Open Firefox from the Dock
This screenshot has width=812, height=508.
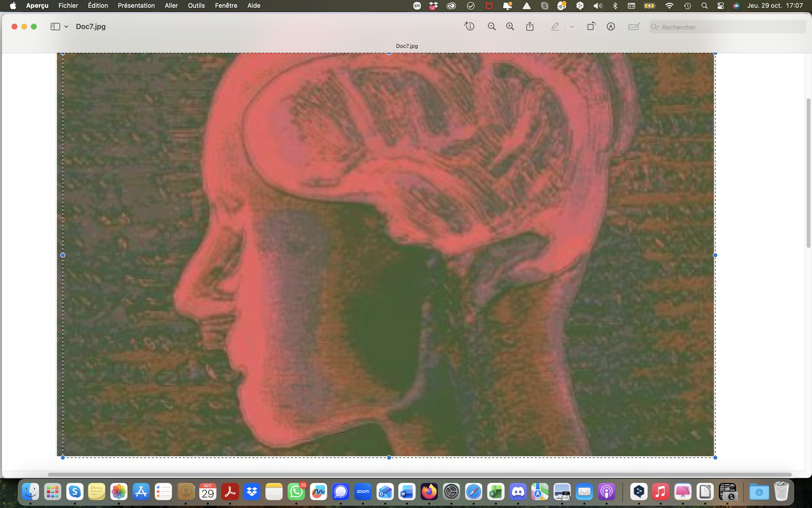pyautogui.click(x=429, y=492)
